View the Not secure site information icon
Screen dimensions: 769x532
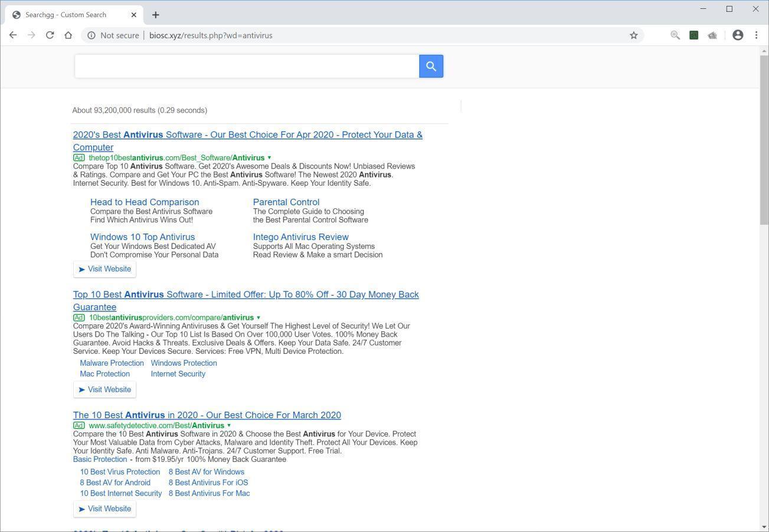pos(91,35)
